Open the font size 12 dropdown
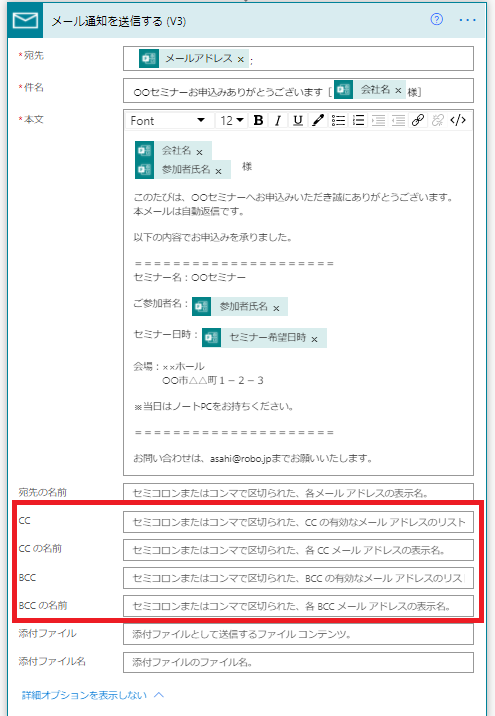 (x=232, y=121)
